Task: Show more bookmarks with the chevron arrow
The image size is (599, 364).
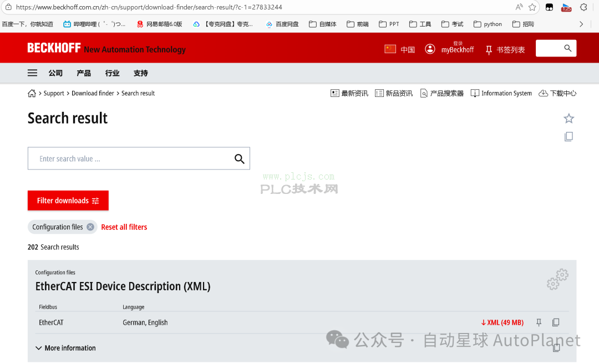Action: (581, 24)
